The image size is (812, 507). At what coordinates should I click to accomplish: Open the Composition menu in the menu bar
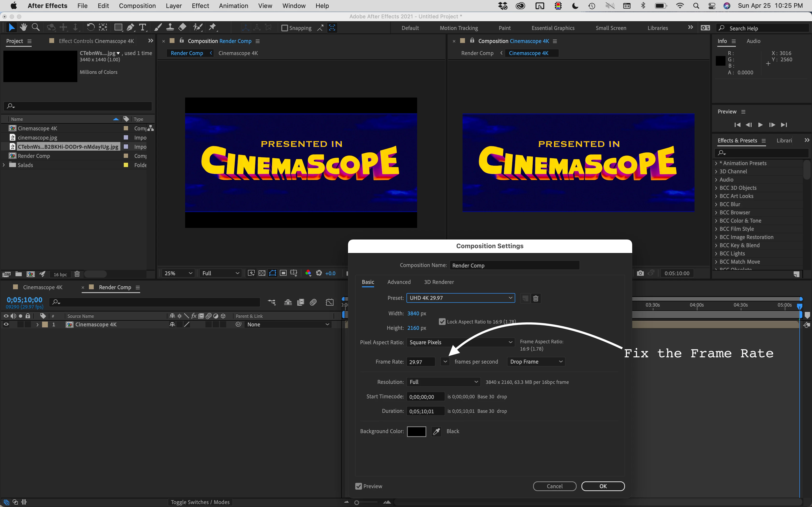pyautogui.click(x=137, y=6)
